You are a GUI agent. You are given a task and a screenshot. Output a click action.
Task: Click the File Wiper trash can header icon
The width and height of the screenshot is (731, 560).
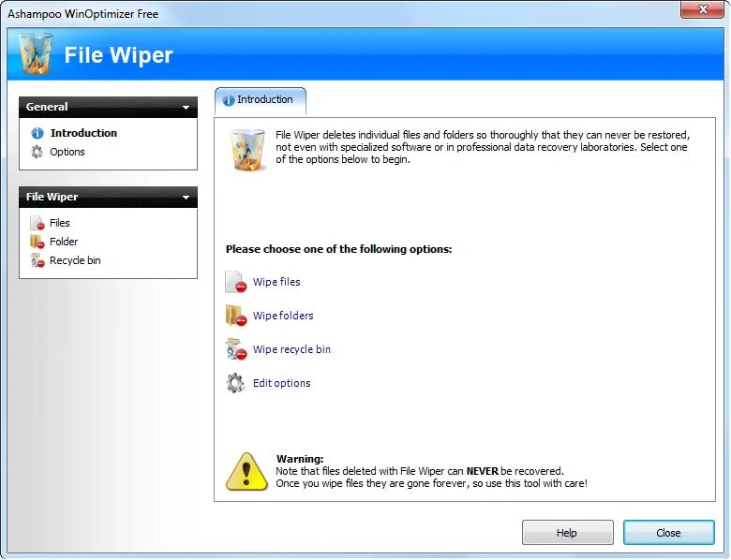point(37,54)
